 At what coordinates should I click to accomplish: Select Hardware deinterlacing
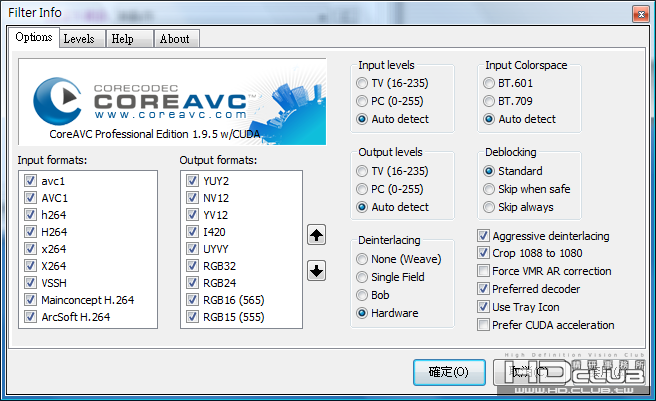point(362,313)
